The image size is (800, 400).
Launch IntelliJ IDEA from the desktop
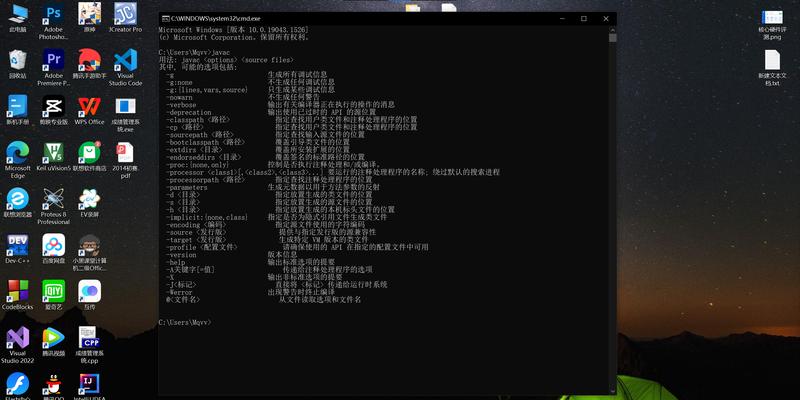pyautogui.click(x=89, y=385)
